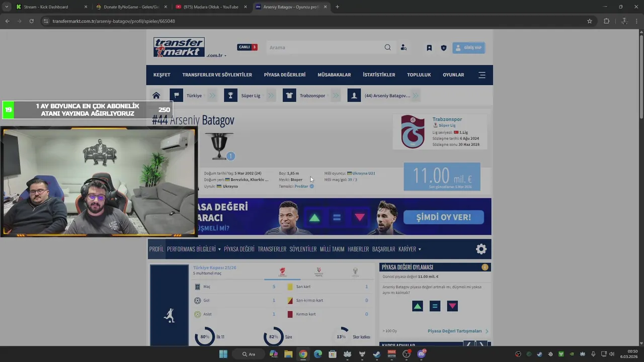
Task: Select the Türkiye Kupası competition logo tab
Action: point(282,272)
